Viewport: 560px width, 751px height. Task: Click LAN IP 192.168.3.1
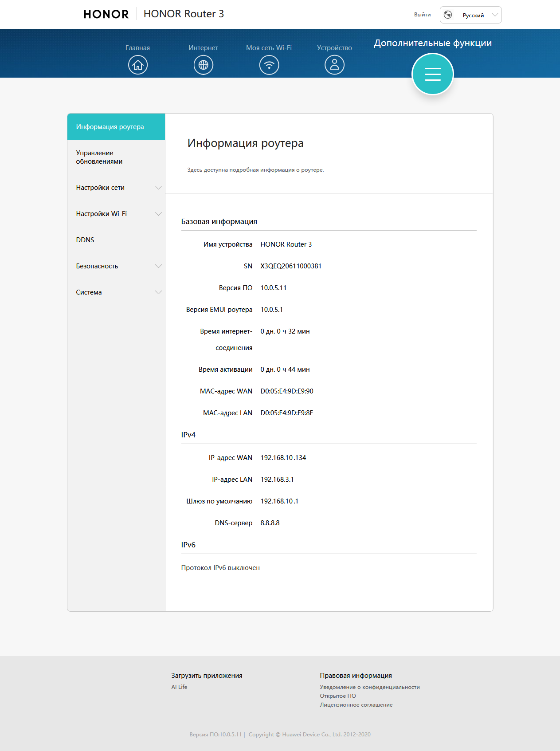tap(277, 480)
